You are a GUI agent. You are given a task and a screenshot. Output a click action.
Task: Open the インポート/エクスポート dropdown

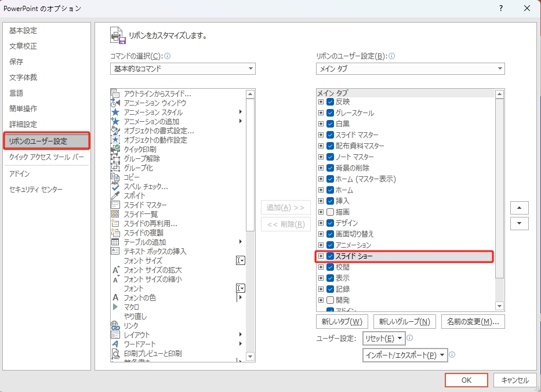point(405,355)
